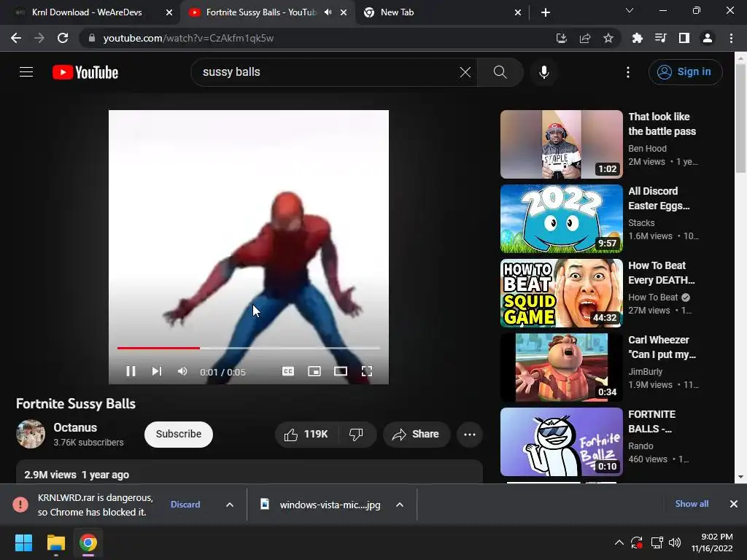Reload the current page
Image resolution: width=747 pixels, height=560 pixels.
tap(63, 38)
